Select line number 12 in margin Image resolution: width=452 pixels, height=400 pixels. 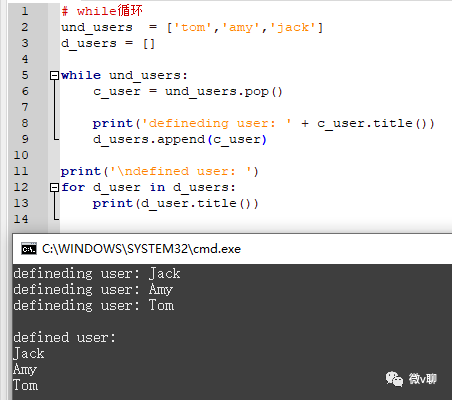(21, 187)
